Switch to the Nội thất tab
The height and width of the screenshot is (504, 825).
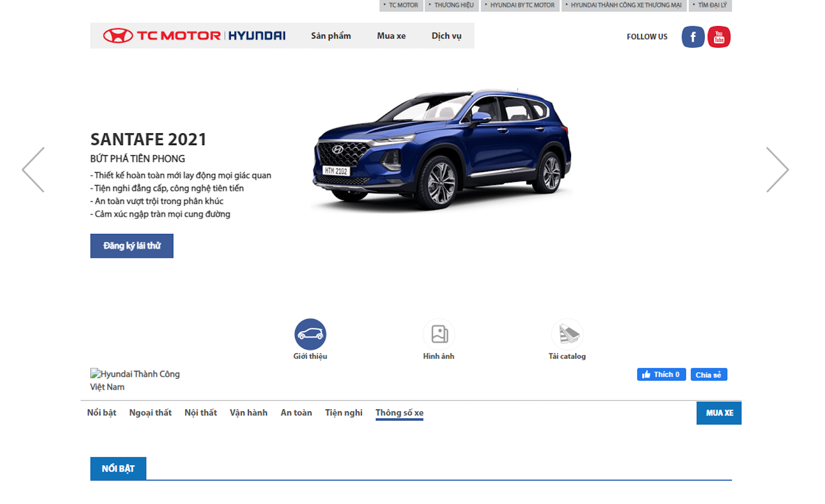tap(201, 413)
